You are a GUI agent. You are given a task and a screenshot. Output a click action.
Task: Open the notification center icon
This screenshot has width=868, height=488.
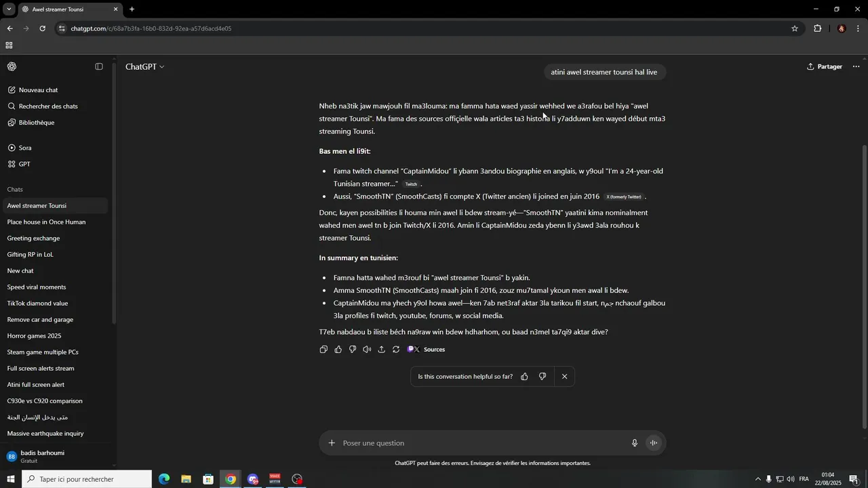[x=854, y=479]
